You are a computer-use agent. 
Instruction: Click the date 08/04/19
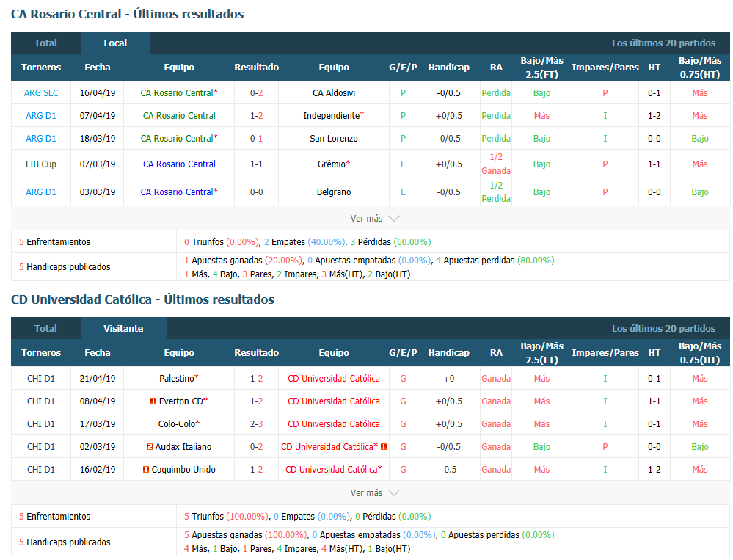click(98, 401)
